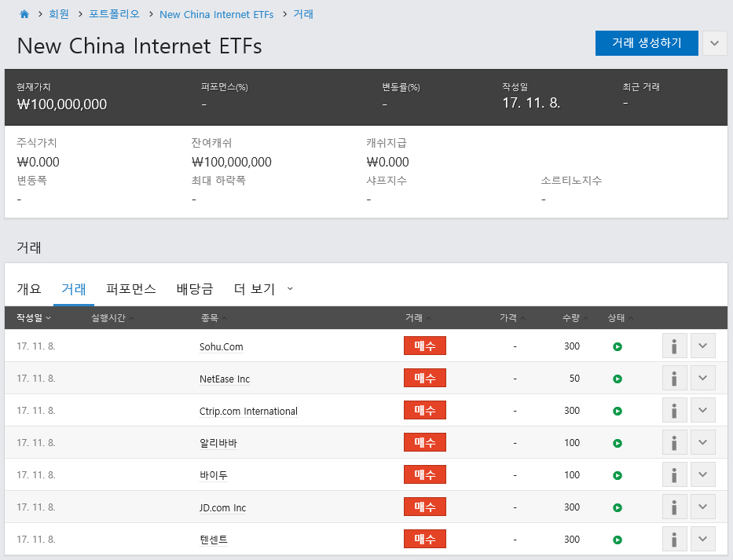Open Sohu.Com stock link
733x560 pixels.
[x=221, y=347]
